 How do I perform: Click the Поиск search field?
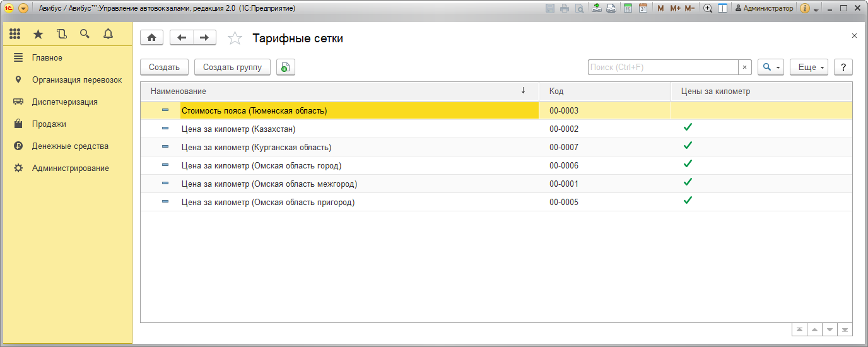(x=662, y=68)
